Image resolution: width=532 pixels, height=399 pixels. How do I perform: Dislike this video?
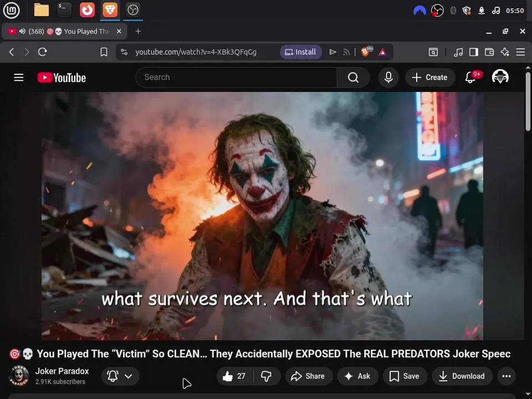tap(267, 376)
